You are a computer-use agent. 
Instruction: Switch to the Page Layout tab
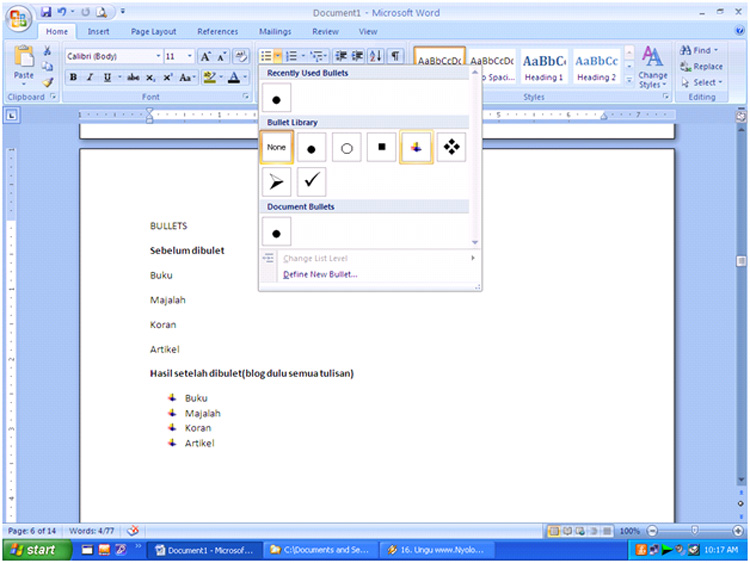[x=154, y=31]
